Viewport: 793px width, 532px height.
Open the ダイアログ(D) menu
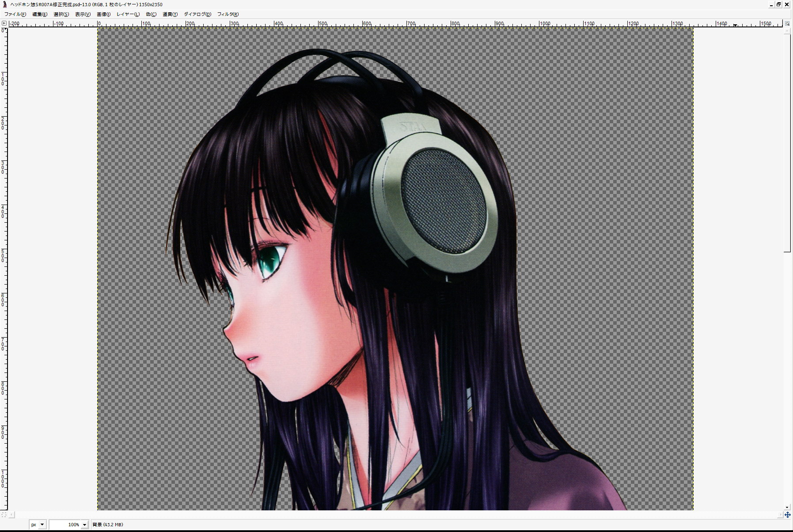coord(197,14)
